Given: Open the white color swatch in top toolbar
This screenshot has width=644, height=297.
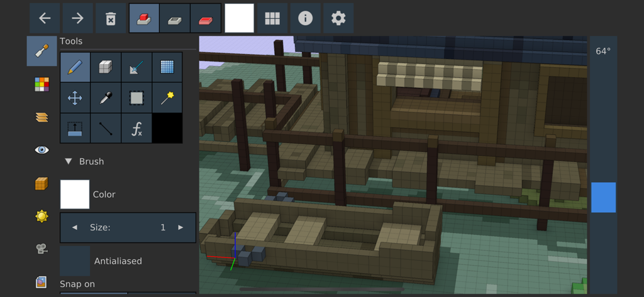Looking at the screenshot, I should [x=240, y=18].
